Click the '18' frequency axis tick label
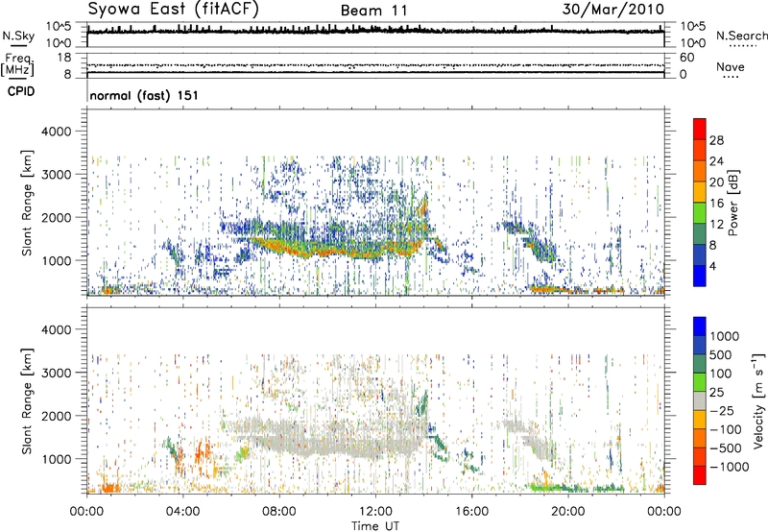768x532 pixels. (x=64, y=58)
